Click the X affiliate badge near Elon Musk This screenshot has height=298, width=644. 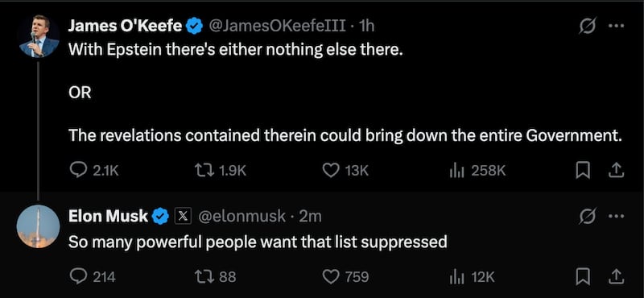[x=184, y=216]
